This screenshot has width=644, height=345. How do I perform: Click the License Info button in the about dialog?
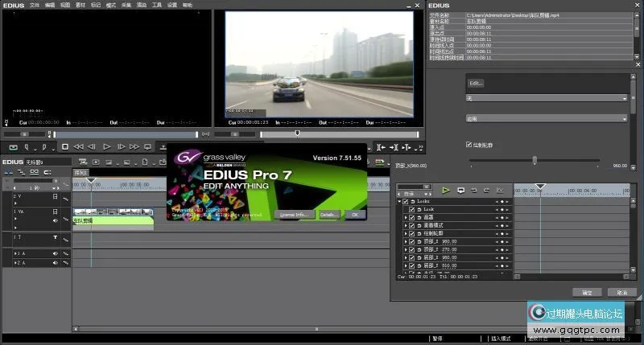(x=294, y=215)
